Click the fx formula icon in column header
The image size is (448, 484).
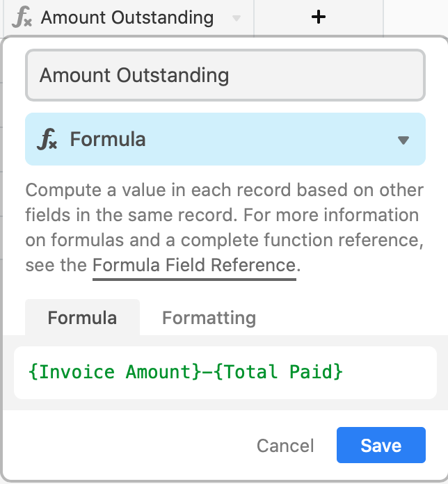click(x=22, y=17)
